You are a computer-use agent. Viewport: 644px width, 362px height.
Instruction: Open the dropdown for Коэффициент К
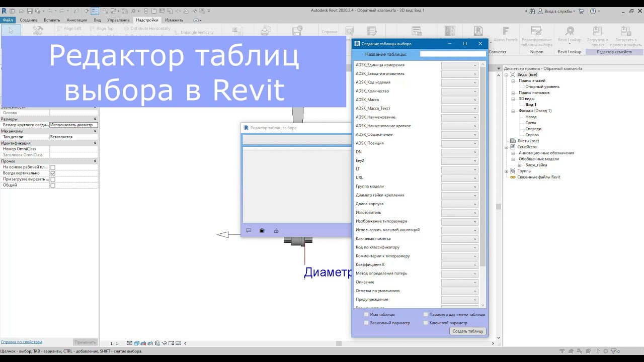pos(459,265)
